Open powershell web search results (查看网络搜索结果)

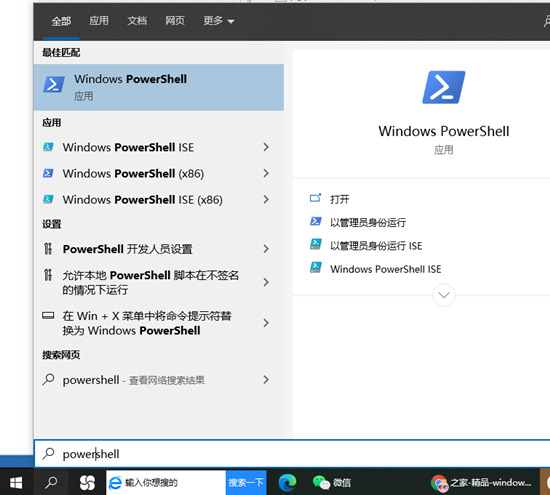pyautogui.click(x=159, y=380)
